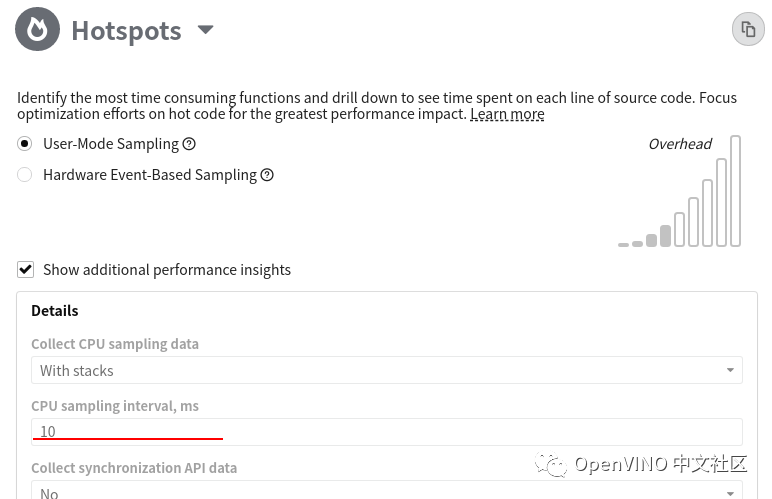Click help icon beside User-Mode Sampling
The height and width of the screenshot is (499, 772).
click(189, 144)
